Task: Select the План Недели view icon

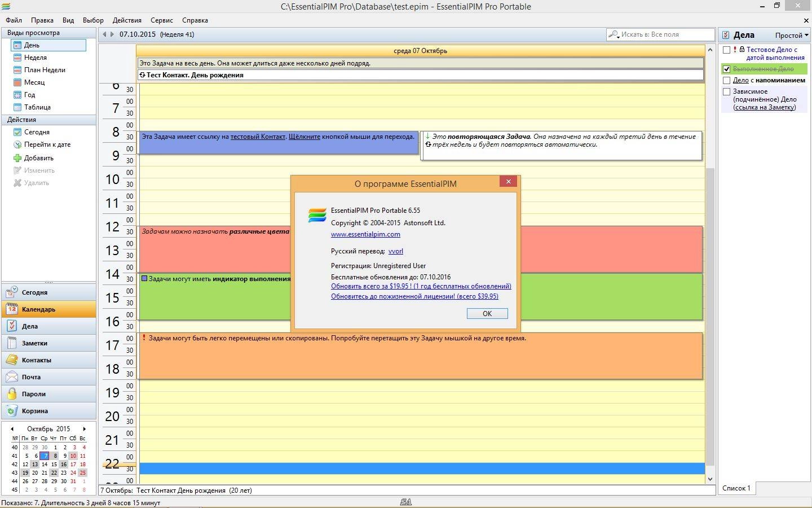Action: point(17,70)
